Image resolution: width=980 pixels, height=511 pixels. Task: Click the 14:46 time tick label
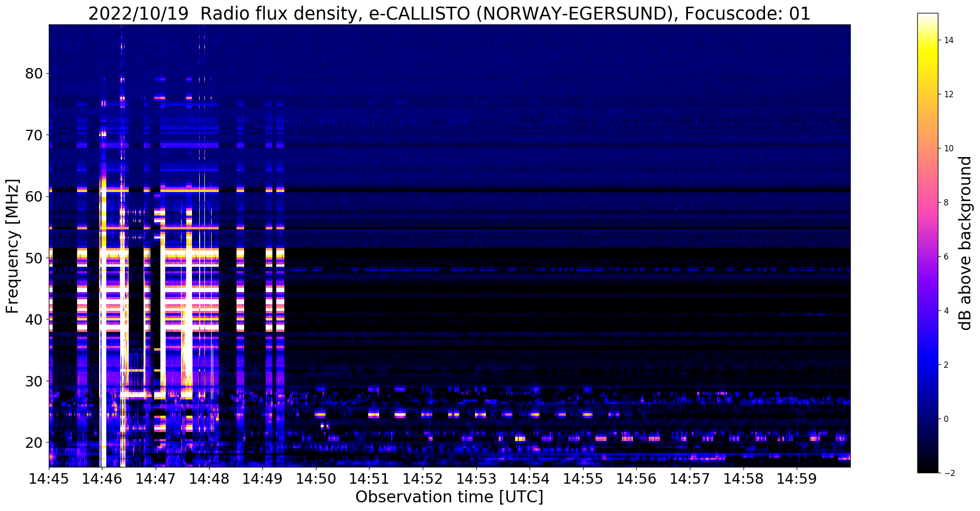(x=102, y=478)
